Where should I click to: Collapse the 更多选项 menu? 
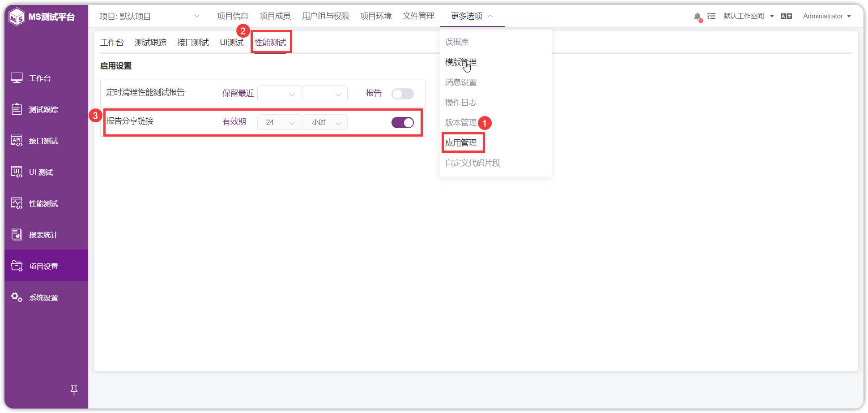[472, 16]
